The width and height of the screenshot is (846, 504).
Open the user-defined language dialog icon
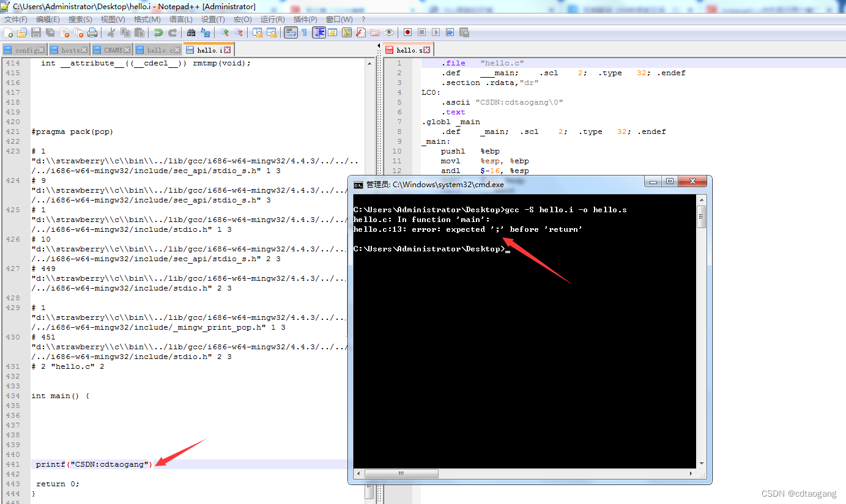click(x=333, y=32)
